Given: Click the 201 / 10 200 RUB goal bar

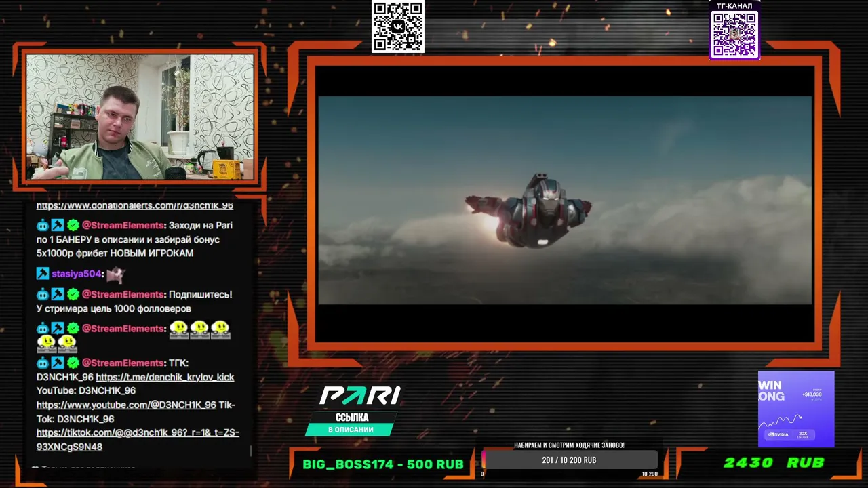Looking at the screenshot, I should pos(569,460).
